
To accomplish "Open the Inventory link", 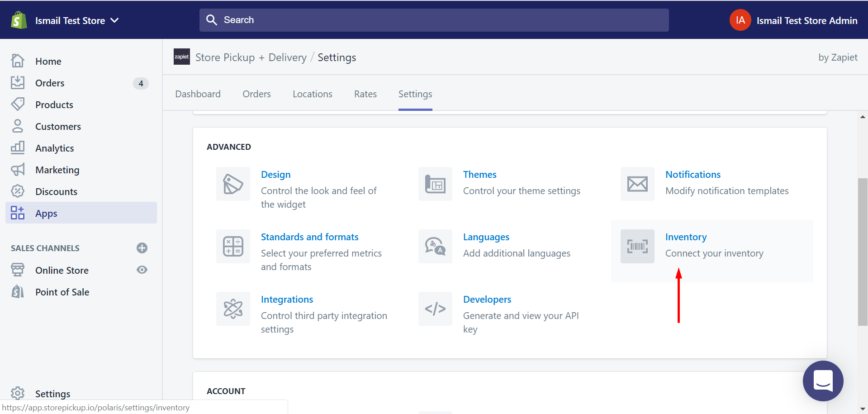I will pyautogui.click(x=686, y=237).
